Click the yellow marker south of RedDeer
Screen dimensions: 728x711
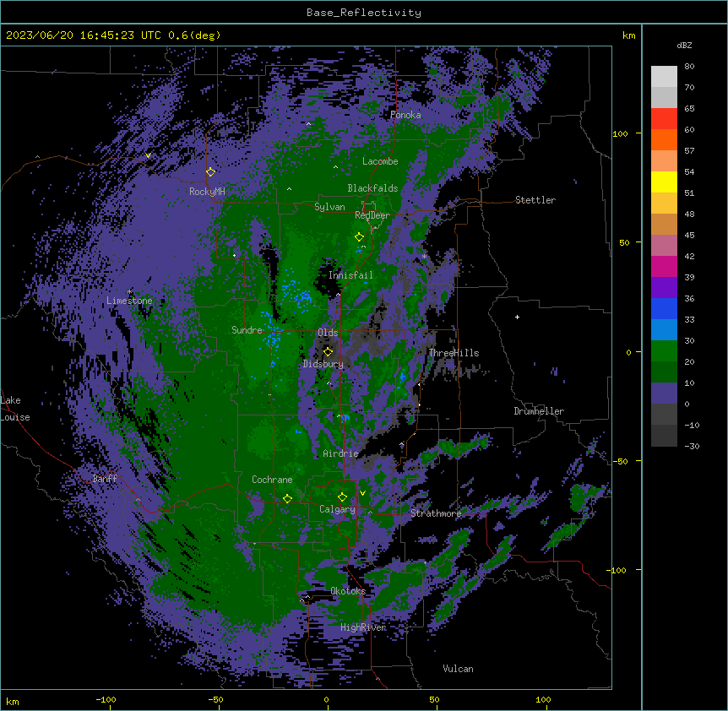359,236
